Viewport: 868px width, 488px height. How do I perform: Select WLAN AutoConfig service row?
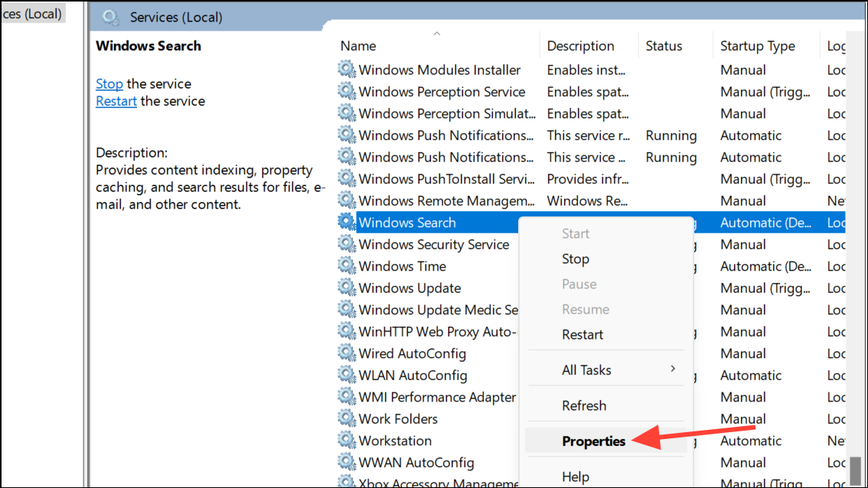pos(413,375)
